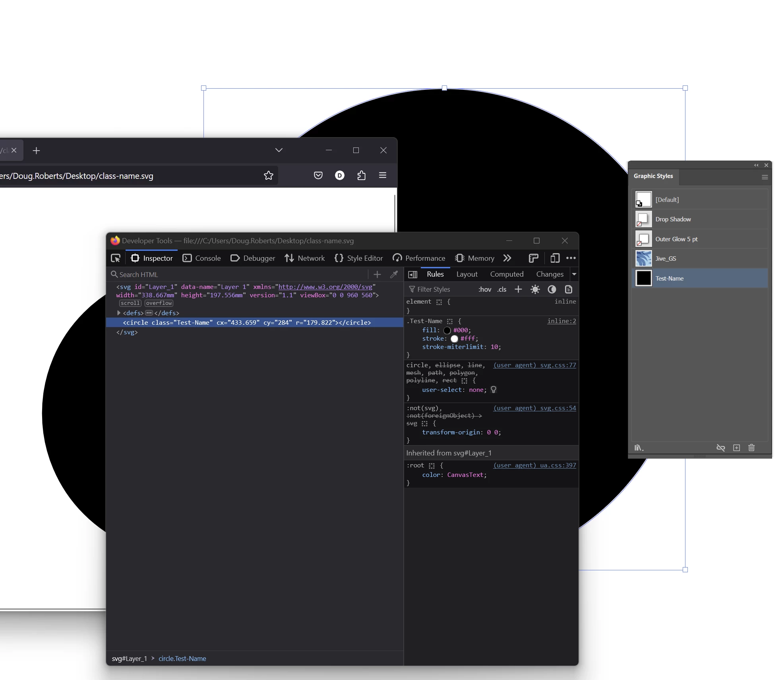Bookmark the page with star icon
This screenshot has width=784, height=680.
tap(269, 176)
